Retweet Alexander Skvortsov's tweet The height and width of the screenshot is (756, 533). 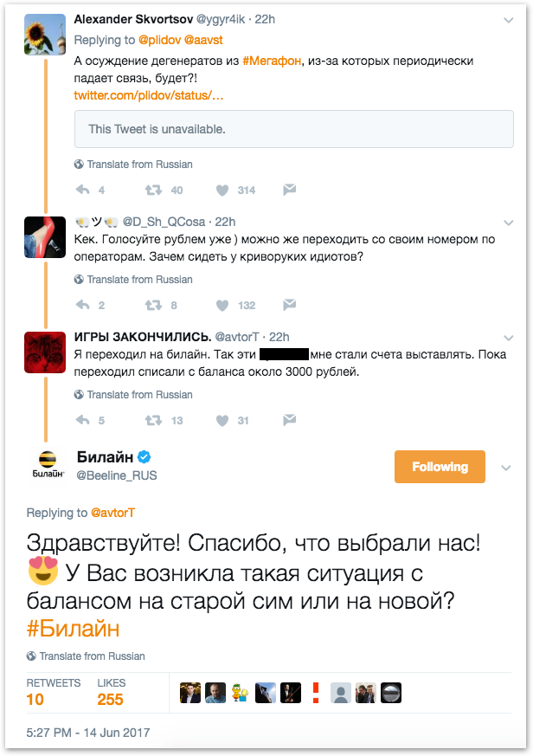152,190
